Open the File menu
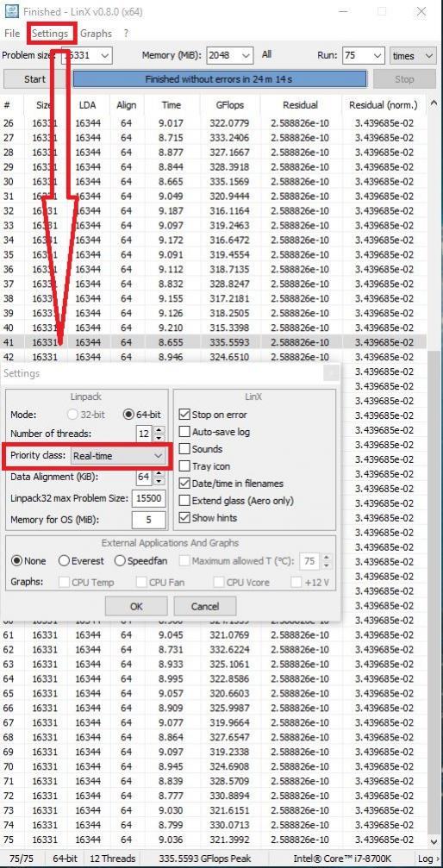Viewport: 443px width, 868px height. (x=12, y=34)
